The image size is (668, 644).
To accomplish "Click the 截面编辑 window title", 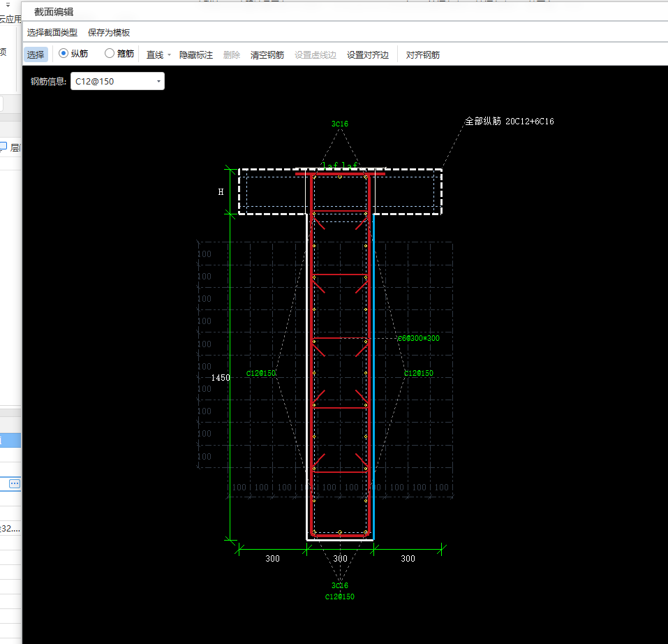I will coord(54,12).
